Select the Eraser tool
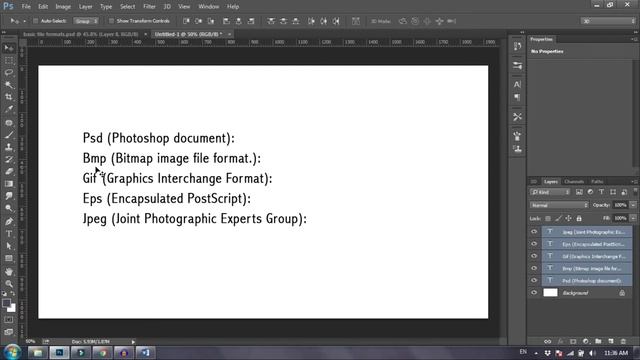This screenshot has width=640, height=360. pyautogui.click(x=9, y=171)
